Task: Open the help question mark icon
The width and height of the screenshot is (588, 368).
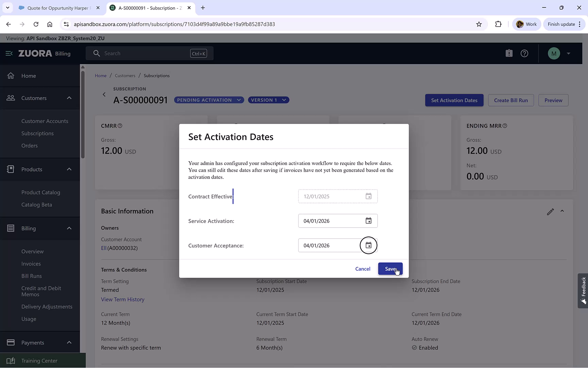Action: (524, 53)
